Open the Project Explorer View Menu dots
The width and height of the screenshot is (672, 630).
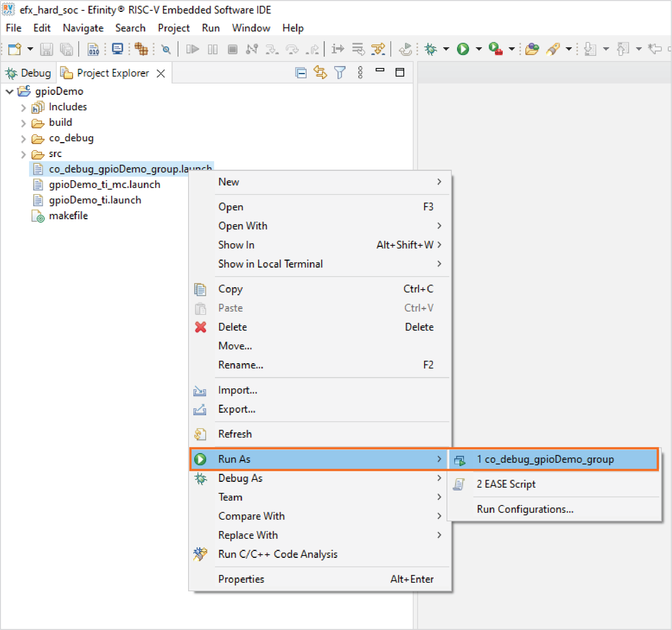360,73
